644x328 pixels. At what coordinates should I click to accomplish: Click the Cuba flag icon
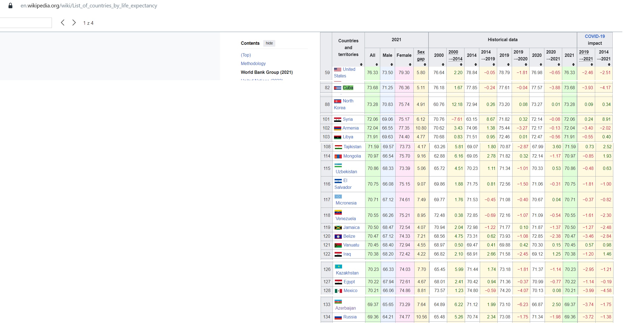click(338, 88)
